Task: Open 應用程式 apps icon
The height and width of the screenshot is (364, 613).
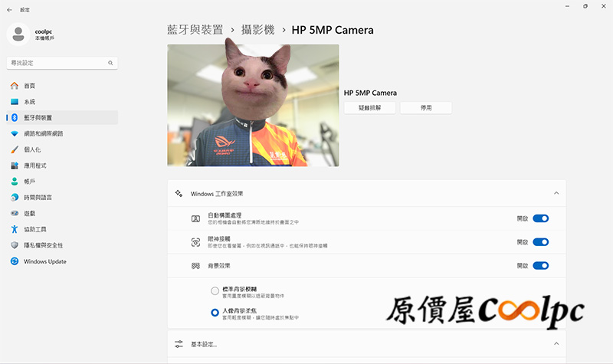Action: click(x=15, y=166)
